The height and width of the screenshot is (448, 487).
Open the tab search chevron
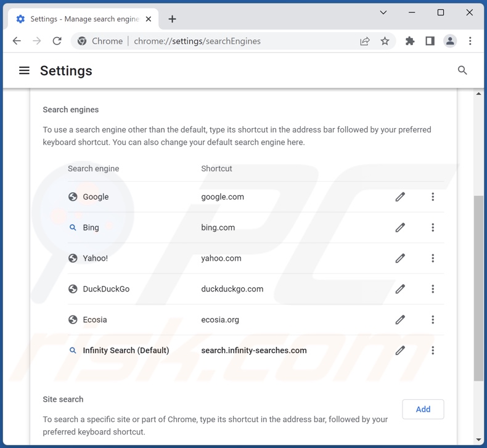coord(383,12)
